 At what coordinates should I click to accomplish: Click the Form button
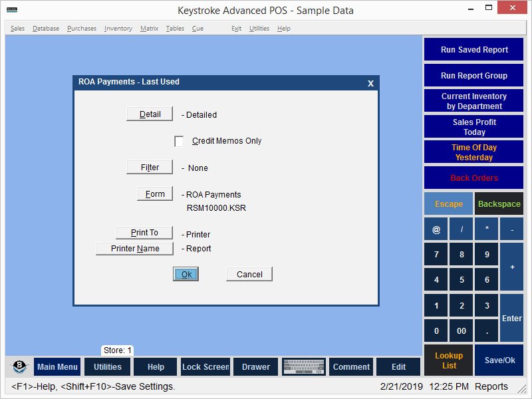[x=155, y=194]
